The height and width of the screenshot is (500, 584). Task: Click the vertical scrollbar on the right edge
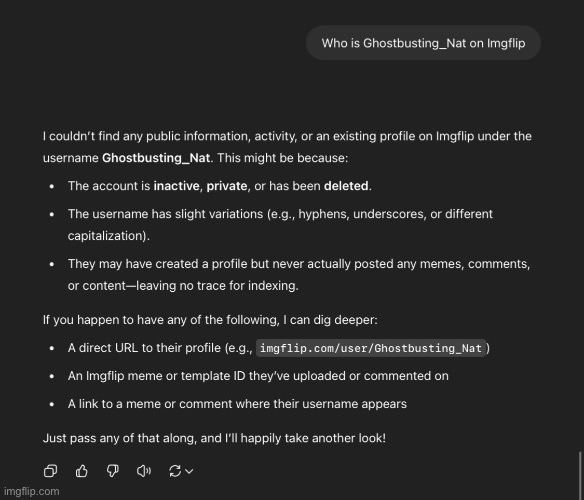click(x=580, y=475)
